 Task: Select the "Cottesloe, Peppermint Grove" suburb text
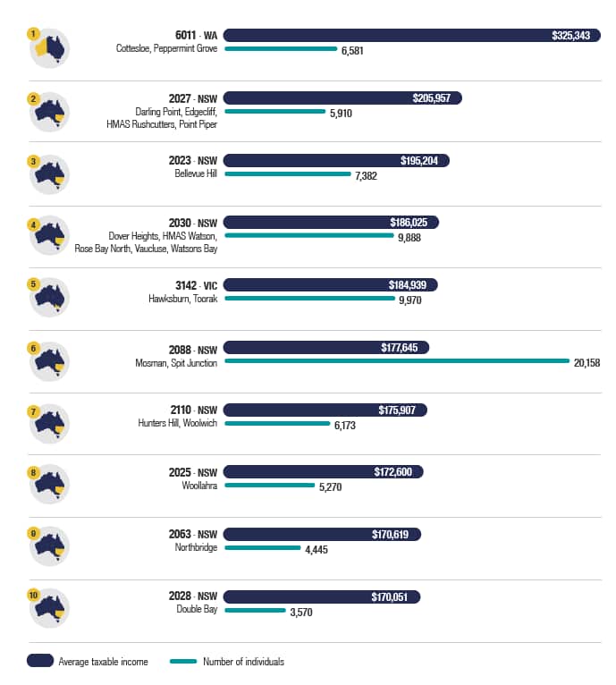click(x=167, y=49)
